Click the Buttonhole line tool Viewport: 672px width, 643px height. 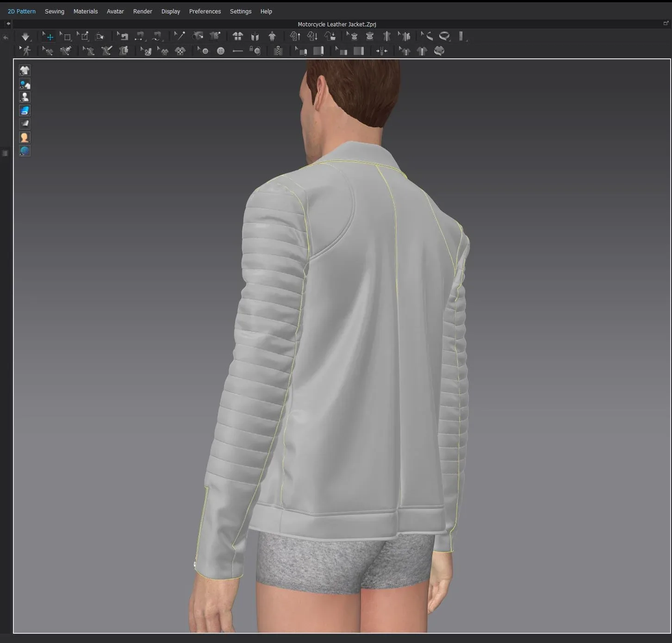[x=237, y=51]
